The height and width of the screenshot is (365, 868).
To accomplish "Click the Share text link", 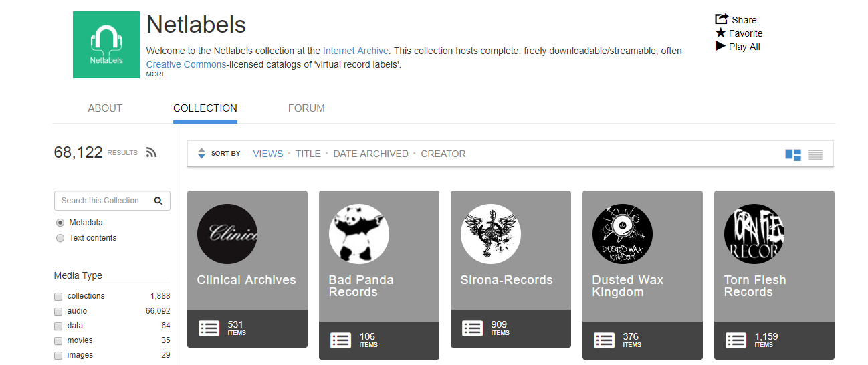I will point(744,20).
